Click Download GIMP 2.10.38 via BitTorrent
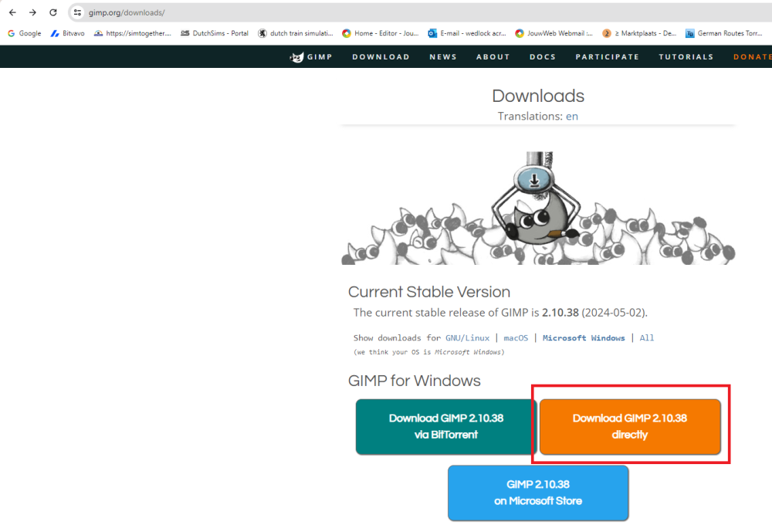The width and height of the screenshot is (772, 532). click(445, 426)
